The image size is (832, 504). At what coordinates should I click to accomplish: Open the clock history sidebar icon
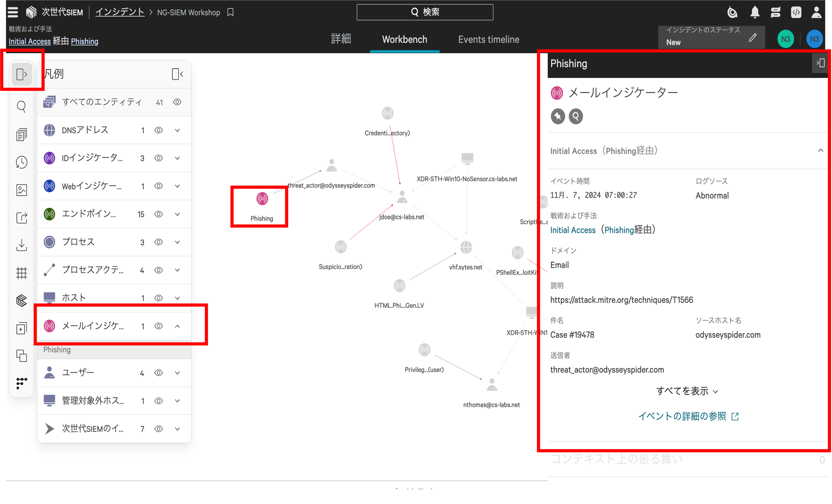point(22,162)
